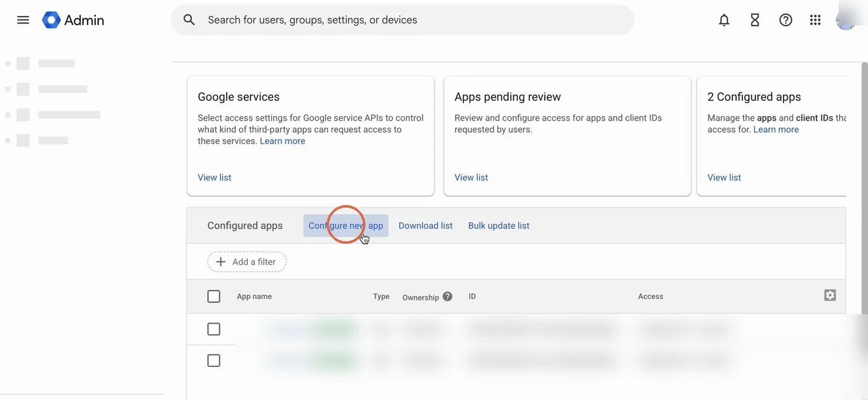Open the tasks hourglass icon
The height and width of the screenshot is (400, 868).
coord(755,20)
